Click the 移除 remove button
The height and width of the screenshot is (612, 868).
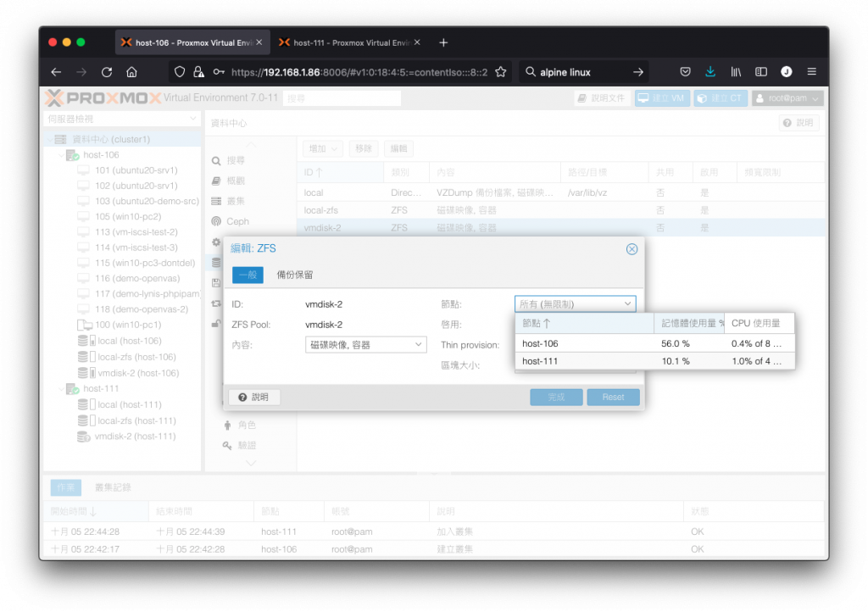(364, 149)
